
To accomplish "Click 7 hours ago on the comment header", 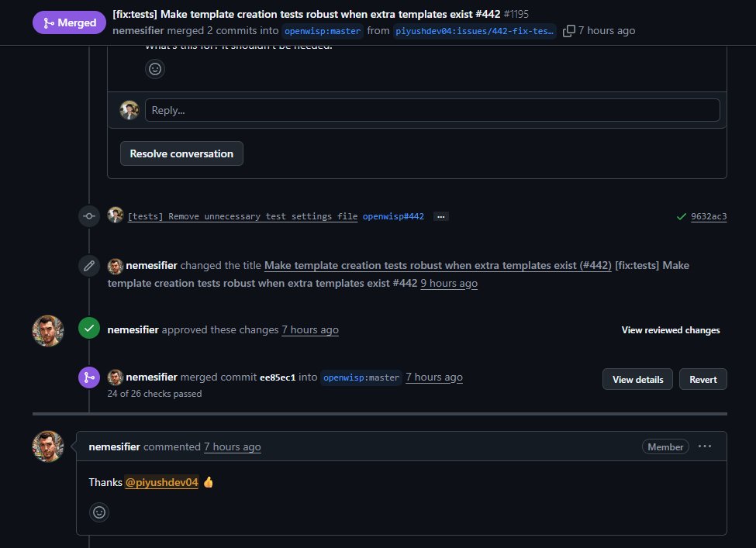I will [x=233, y=446].
